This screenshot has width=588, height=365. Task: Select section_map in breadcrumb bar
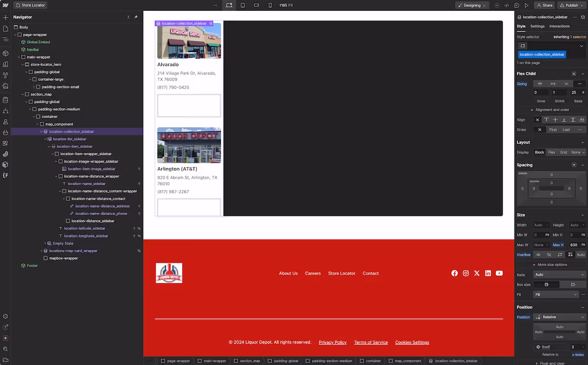click(247, 361)
